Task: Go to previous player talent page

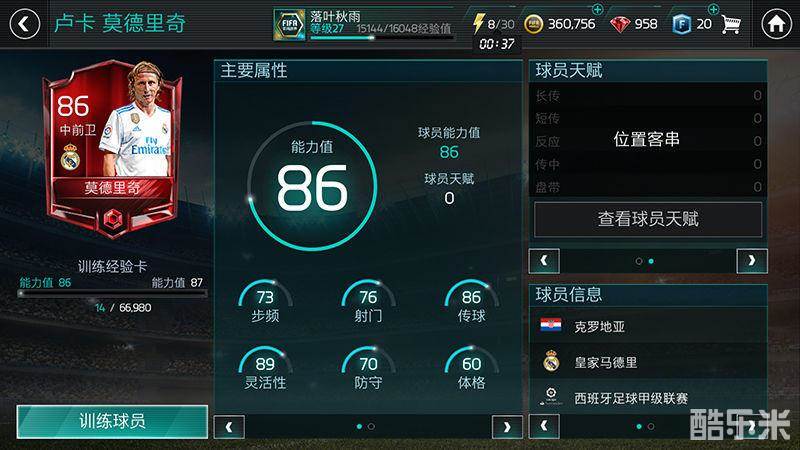Action: [544, 261]
